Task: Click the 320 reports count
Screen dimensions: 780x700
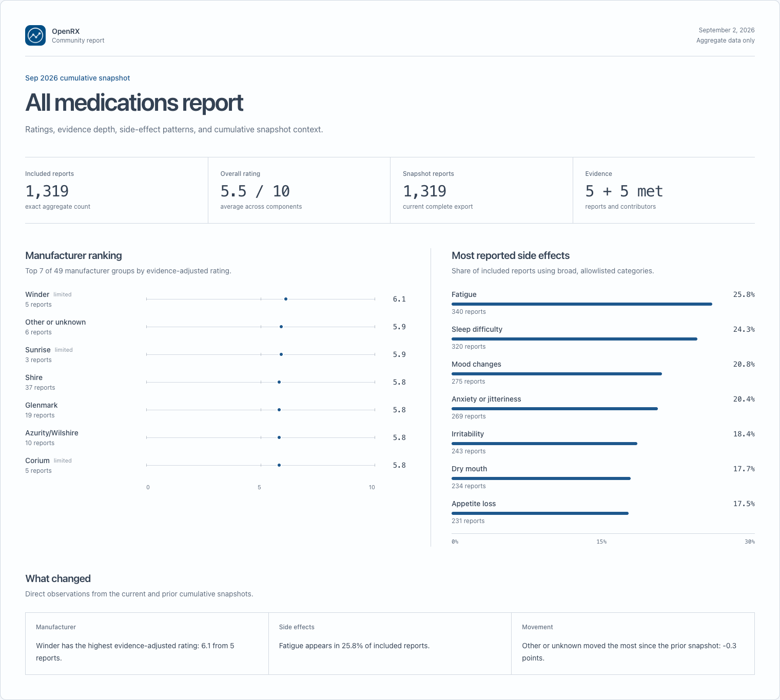Action: pyautogui.click(x=469, y=347)
